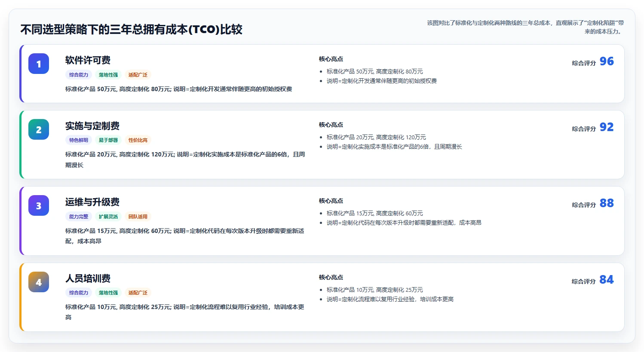Click bullet 说明=定制化开发通常伴随更高的初始授权费
Screen dimensions: 644x352
[382, 81]
